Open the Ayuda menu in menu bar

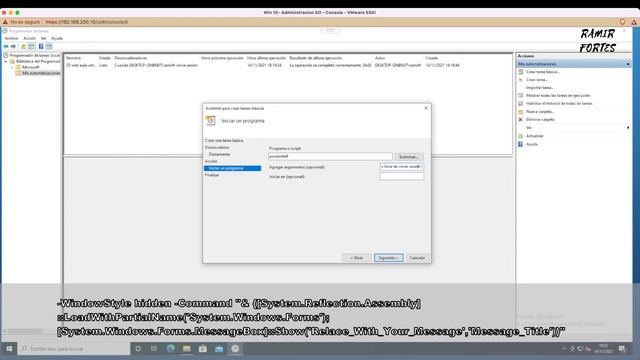[x=57, y=38]
